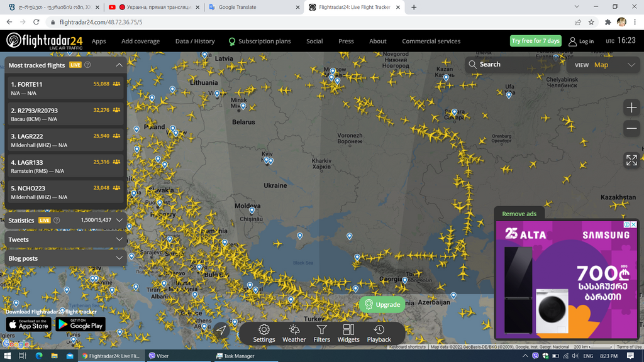Open the VIEW Map dropdown
The height and width of the screenshot is (362, 644).
(603, 65)
